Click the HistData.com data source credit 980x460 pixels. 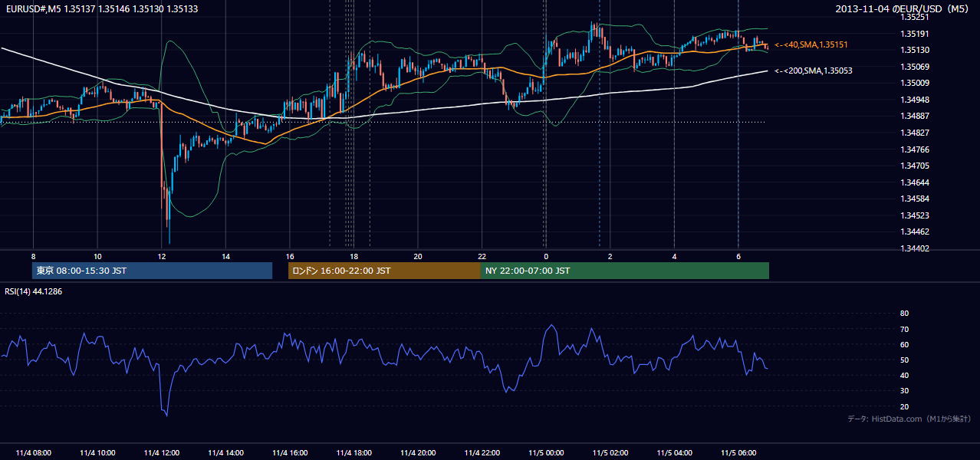pyautogui.click(x=909, y=419)
